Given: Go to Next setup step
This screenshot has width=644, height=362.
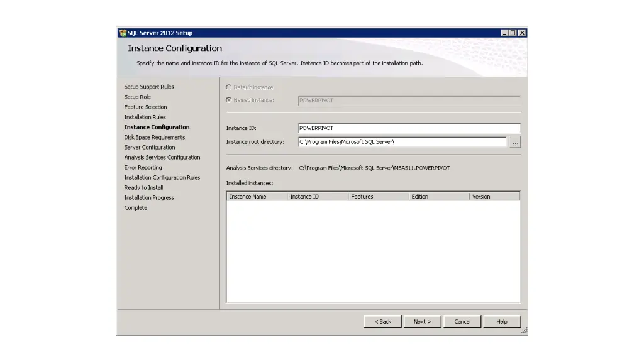Looking at the screenshot, I should [422, 322].
